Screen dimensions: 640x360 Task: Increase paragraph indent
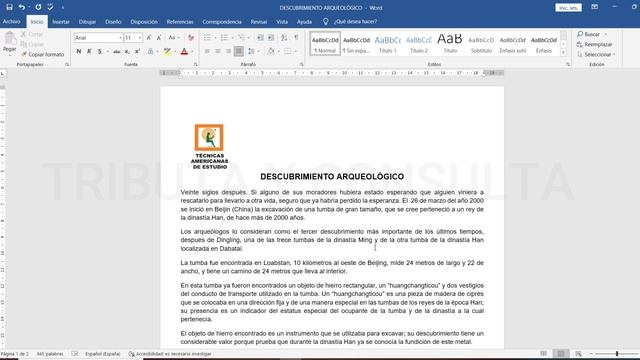point(271,38)
